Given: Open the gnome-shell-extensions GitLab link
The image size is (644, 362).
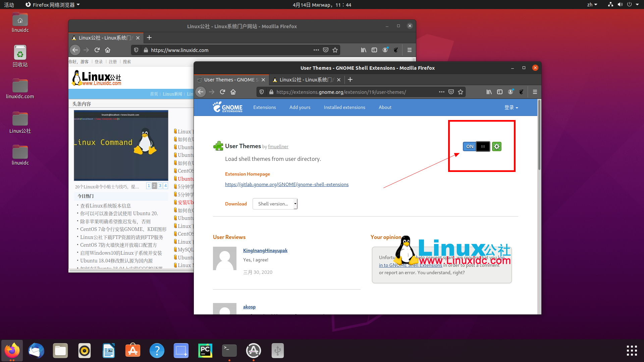Looking at the screenshot, I should click(287, 184).
